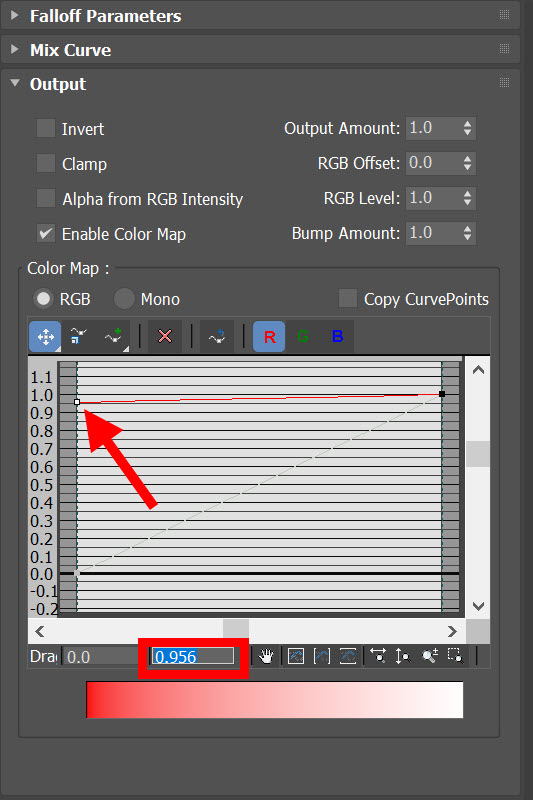Select the Zoom Region tool
Screen dimensions: 533x800
pos(455,656)
